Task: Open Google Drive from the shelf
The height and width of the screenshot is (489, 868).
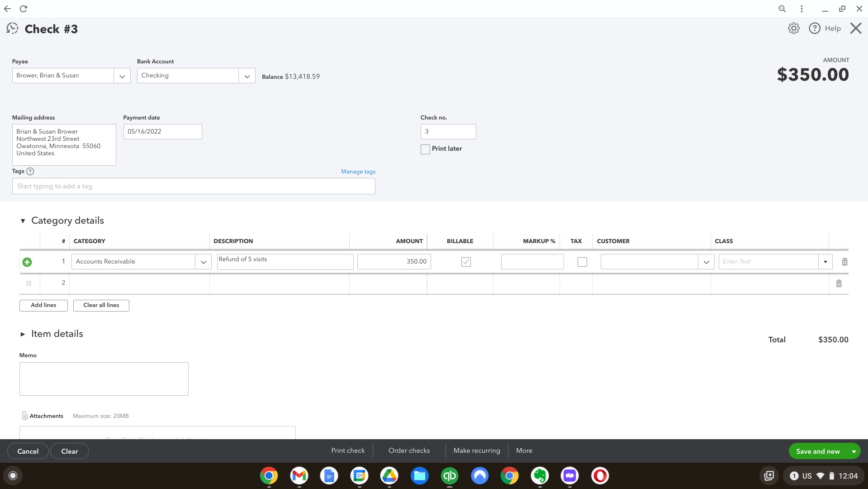Action: [389, 475]
